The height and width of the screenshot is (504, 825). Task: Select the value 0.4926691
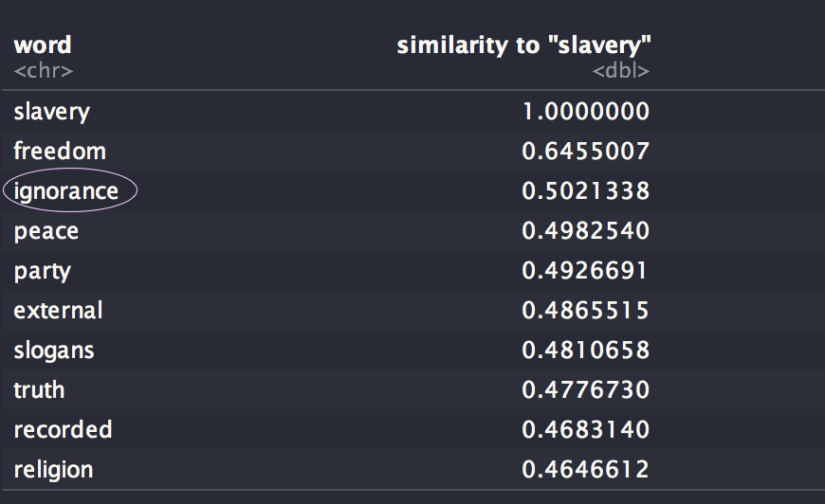pos(585,271)
